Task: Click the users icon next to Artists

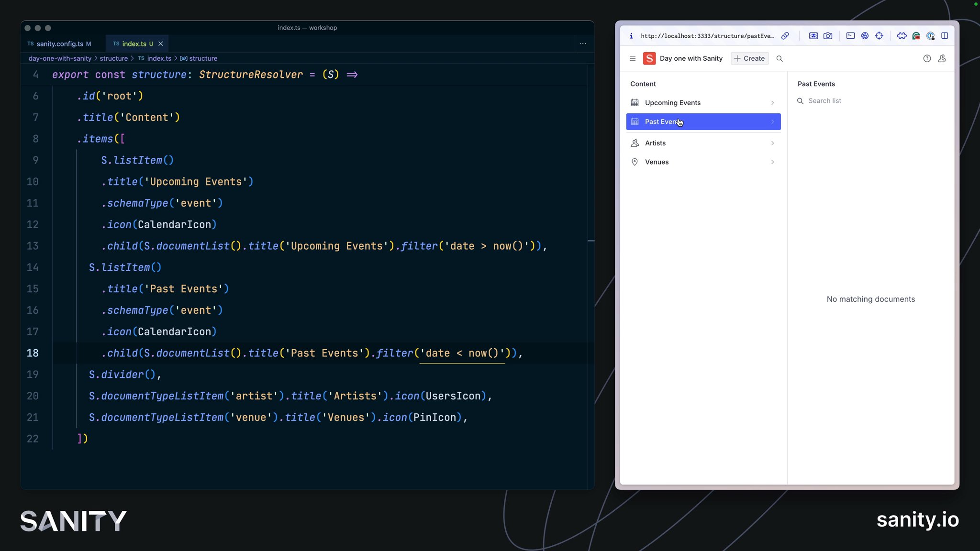Action: pyautogui.click(x=635, y=143)
